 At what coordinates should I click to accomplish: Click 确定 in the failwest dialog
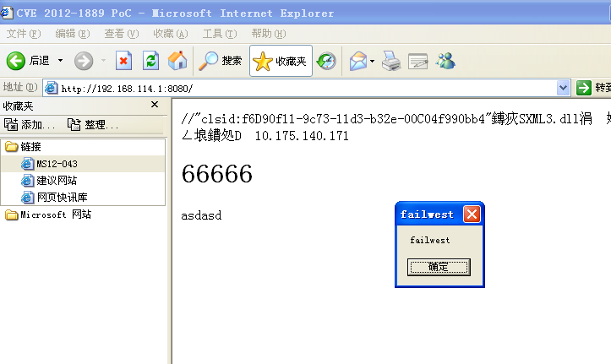(438, 267)
